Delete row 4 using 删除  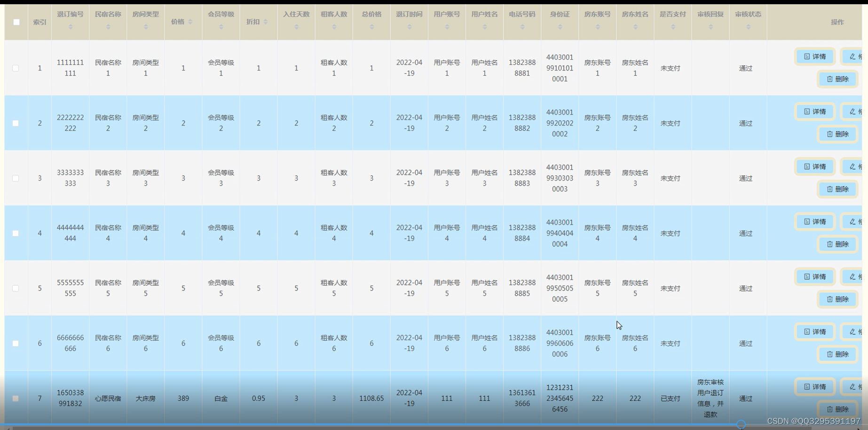coord(838,244)
